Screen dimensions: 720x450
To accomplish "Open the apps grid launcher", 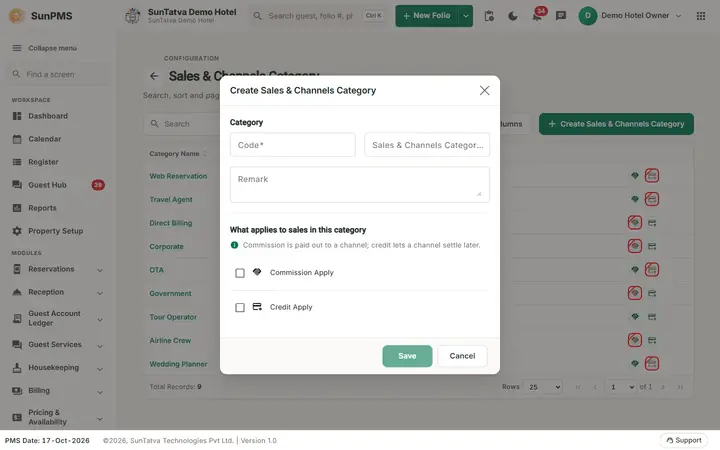I will (701, 16).
